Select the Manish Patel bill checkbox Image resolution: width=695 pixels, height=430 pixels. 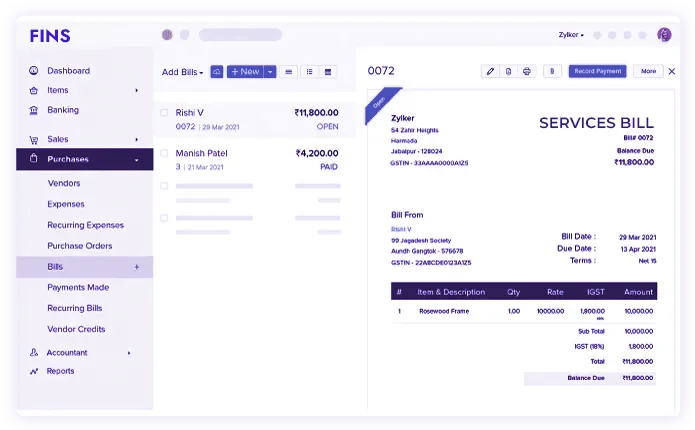coord(165,153)
